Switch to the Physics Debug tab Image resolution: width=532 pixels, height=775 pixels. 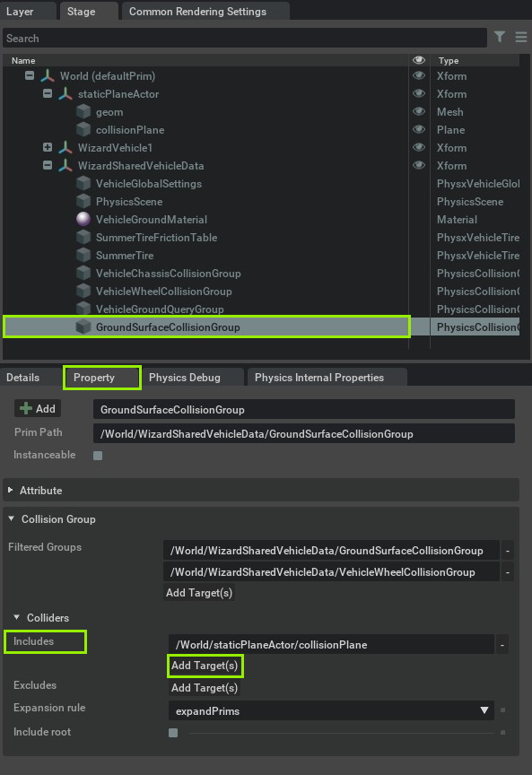[x=185, y=378]
